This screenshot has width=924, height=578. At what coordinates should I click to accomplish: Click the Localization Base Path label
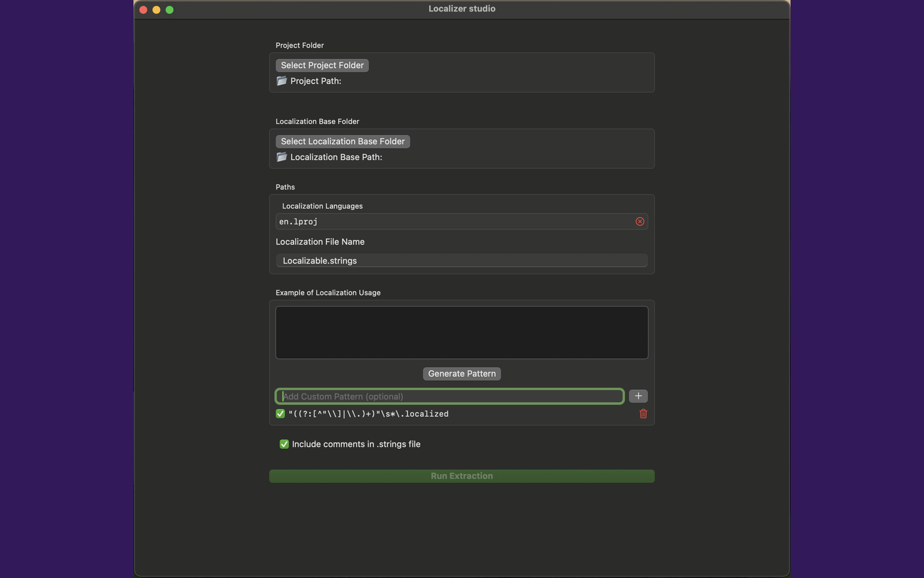point(336,157)
